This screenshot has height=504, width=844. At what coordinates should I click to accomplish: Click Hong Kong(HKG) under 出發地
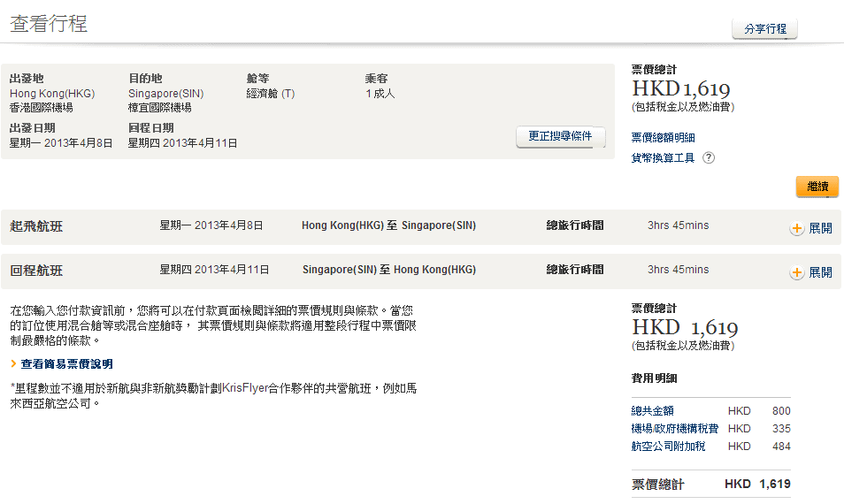(x=52, y=93)
